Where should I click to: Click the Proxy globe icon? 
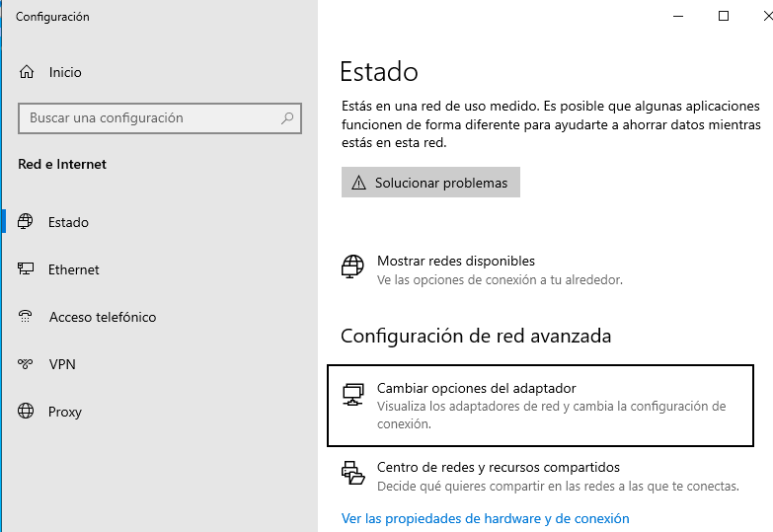(26, 411)
